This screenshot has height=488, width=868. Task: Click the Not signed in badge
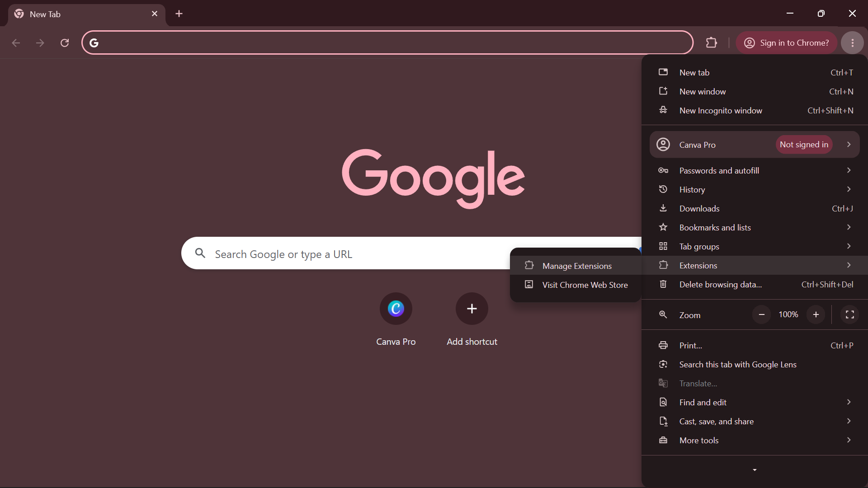(x=804, y=145)
